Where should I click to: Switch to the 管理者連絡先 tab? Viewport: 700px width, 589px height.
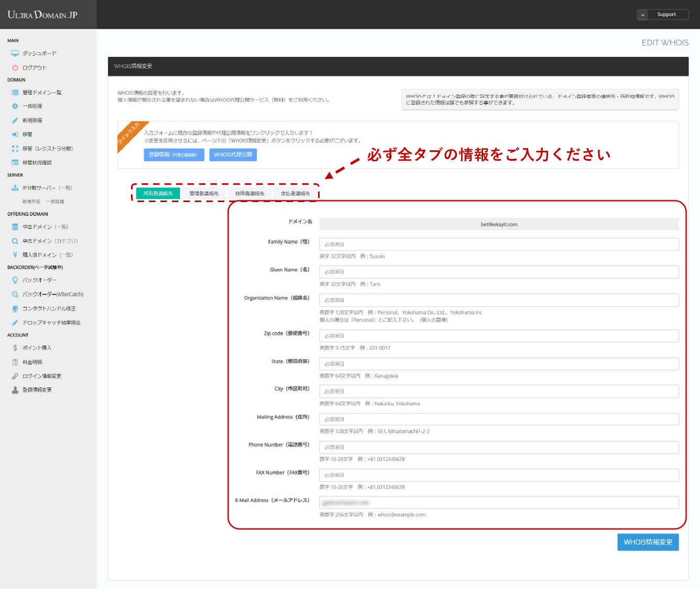coord(204,194)
